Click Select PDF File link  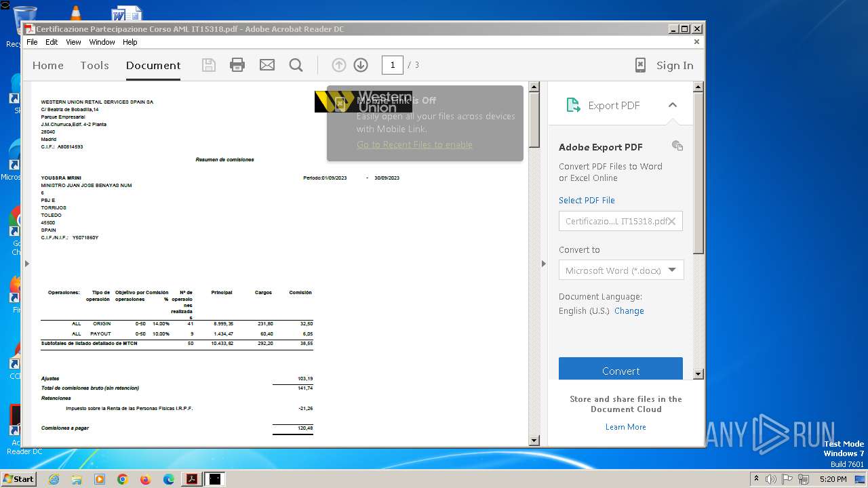pyautogui.click(x=587, y=200)
